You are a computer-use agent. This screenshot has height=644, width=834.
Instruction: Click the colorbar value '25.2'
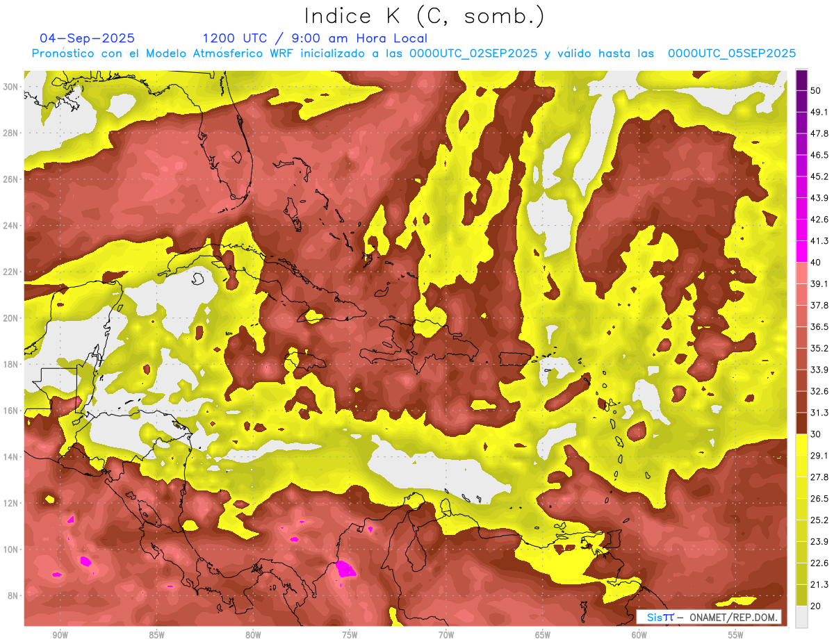tap(819, 520)
